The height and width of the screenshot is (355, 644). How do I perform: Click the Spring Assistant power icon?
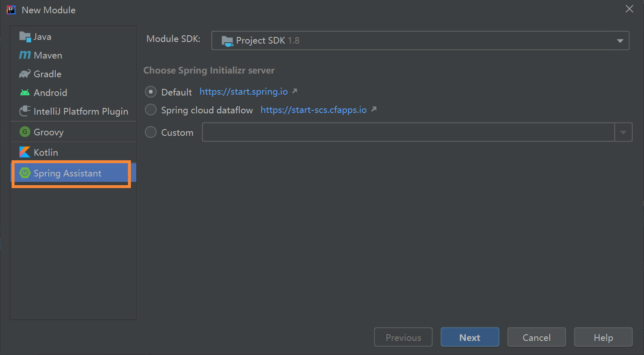25,173
